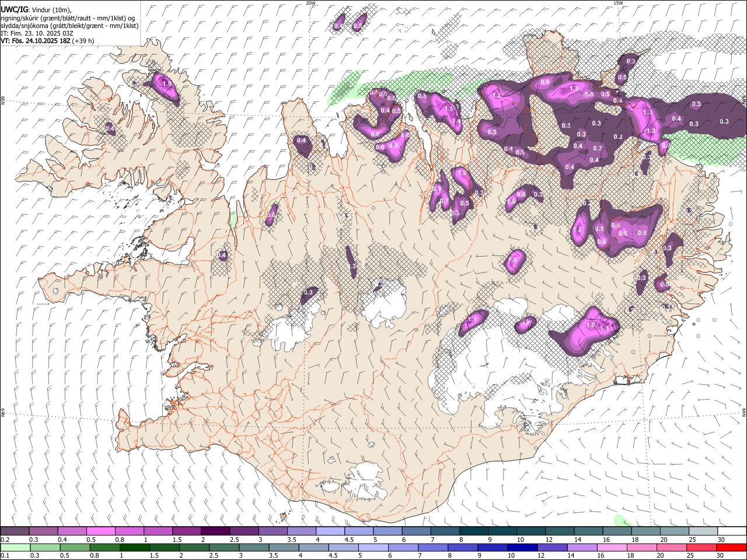Choose the light pink 16–18 lower swatch
This screenshot has width=747, height=560.
tap(612, 547)
